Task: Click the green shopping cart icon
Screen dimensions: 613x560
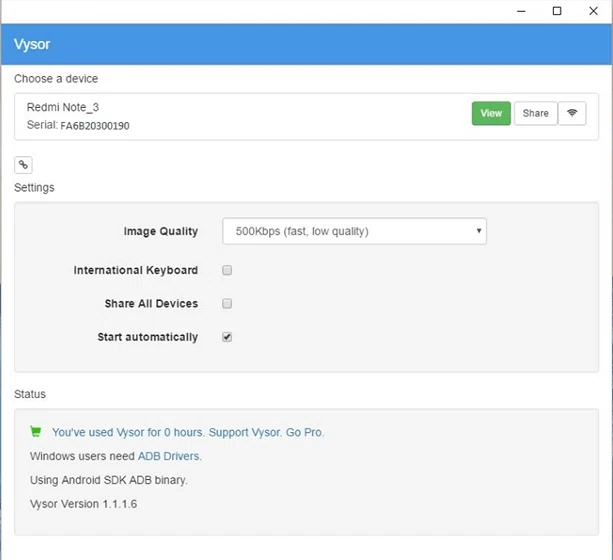Action: (36, 432)
